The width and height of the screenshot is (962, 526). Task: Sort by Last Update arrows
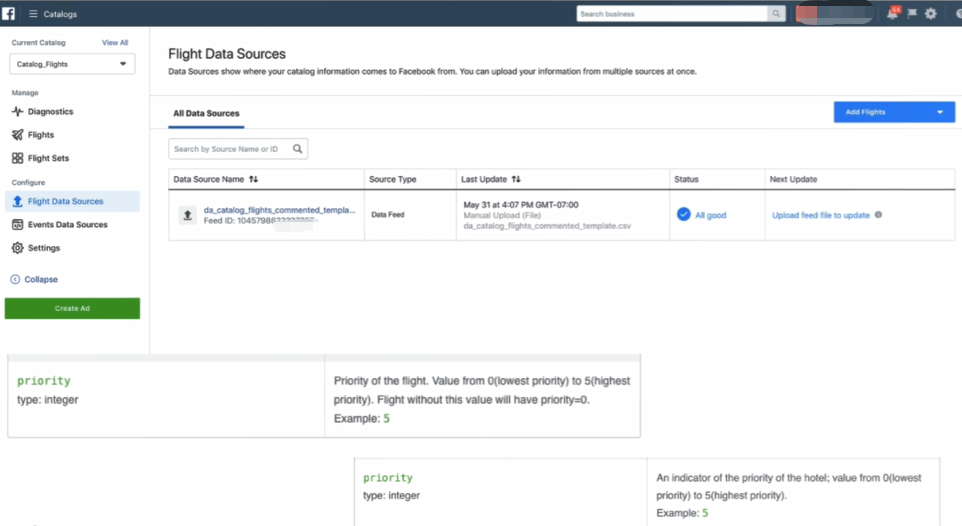pos(516,179)
